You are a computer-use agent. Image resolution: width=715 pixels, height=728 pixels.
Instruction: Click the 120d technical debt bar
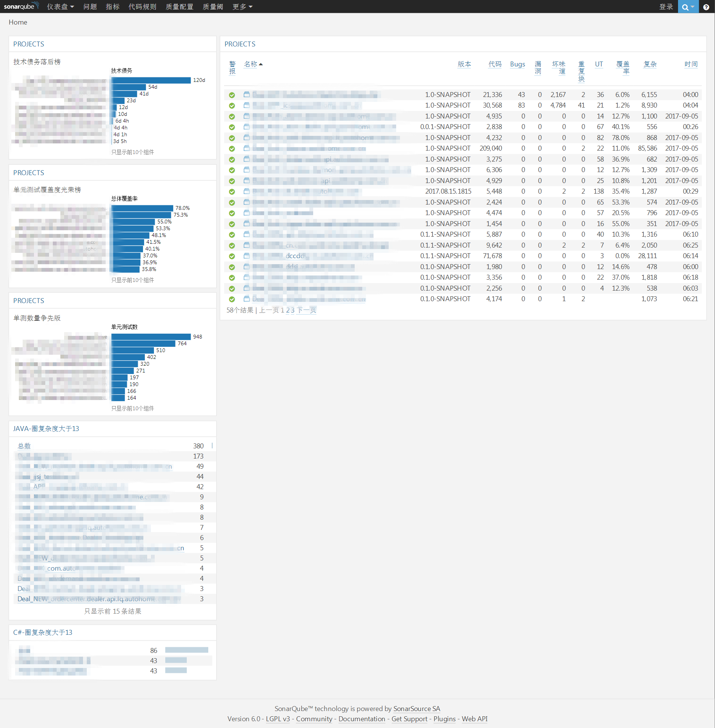click(x=151, y=80)
